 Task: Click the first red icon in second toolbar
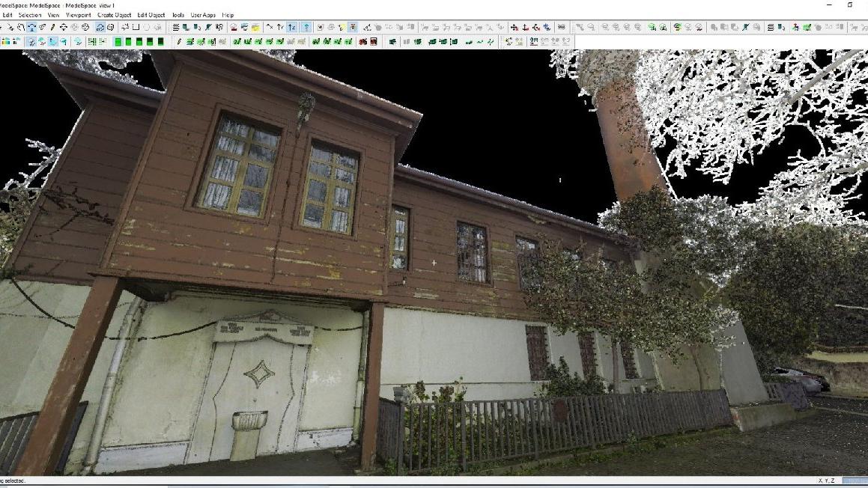click(x=362, y=42)
